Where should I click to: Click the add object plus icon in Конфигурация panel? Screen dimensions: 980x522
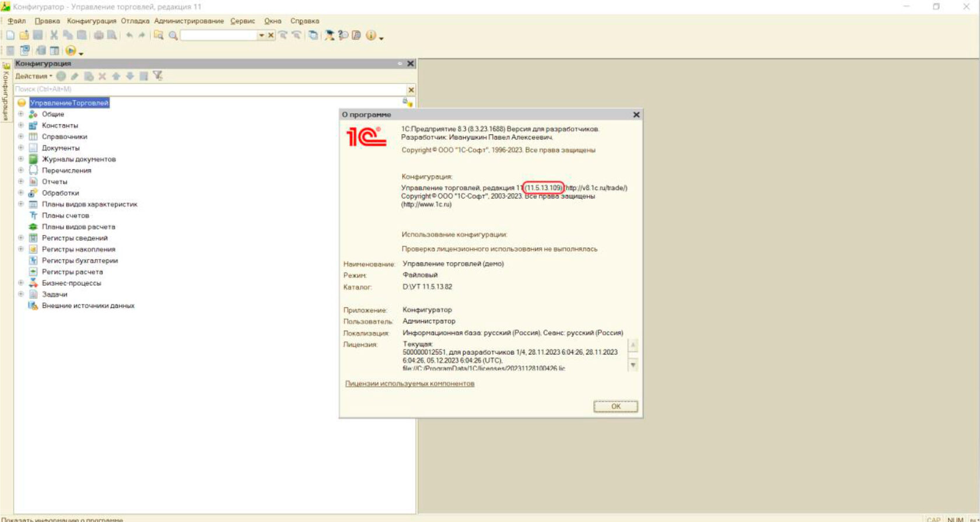pyautogui.click(x=61, y=76)
